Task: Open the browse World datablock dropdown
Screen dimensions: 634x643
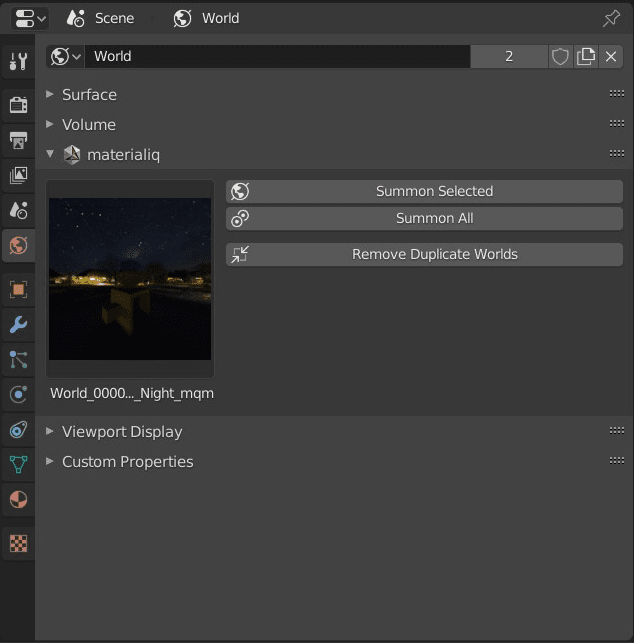Action: coord(66,57)
